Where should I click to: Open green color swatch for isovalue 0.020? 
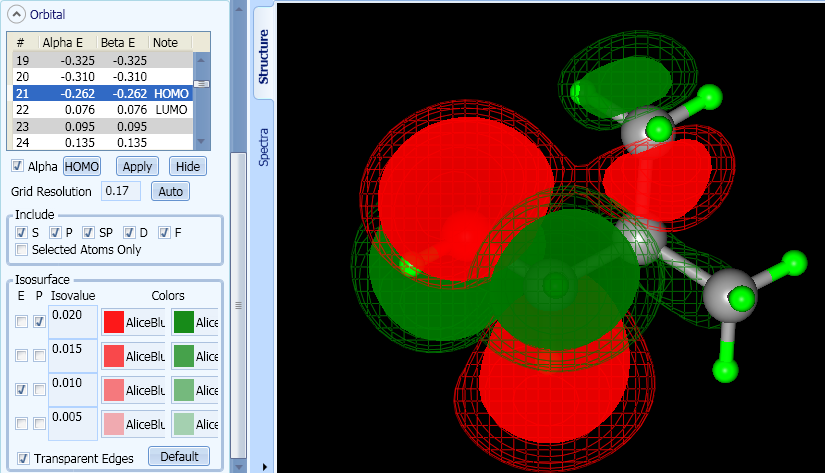coord(184,322)
